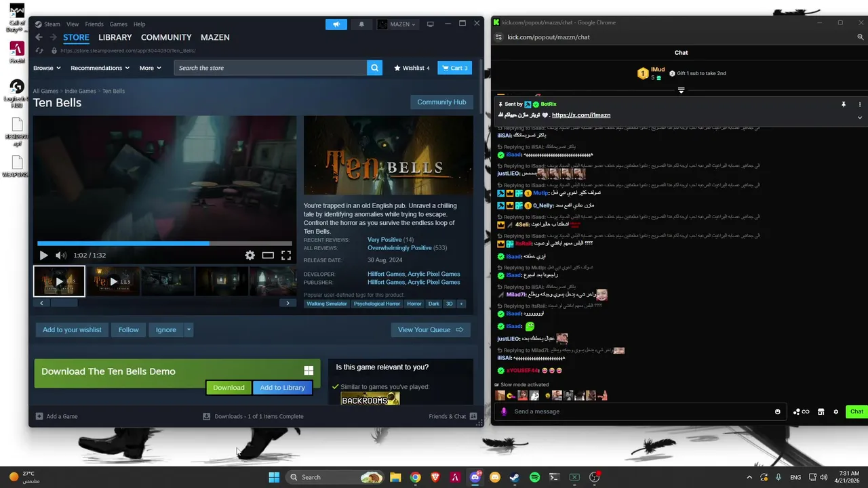Open the Help menu in Steam
This screenshot has height=488, width=868.
[x=139, y=24]
